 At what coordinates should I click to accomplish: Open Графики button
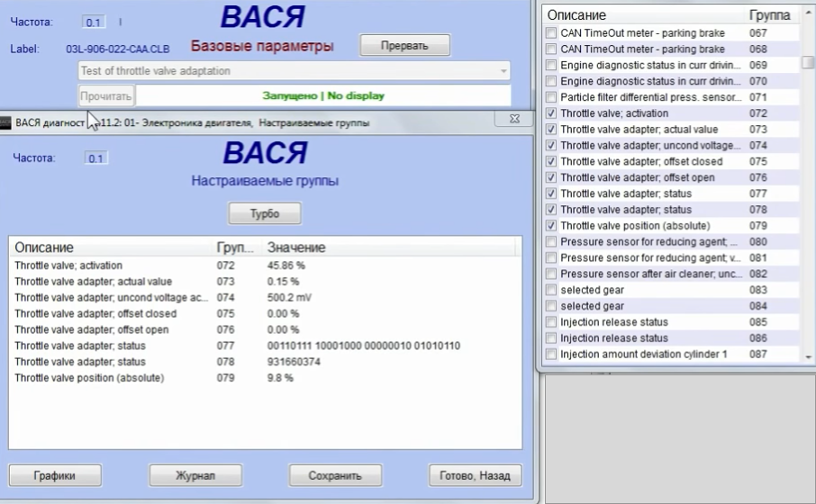tap(55, 475)
